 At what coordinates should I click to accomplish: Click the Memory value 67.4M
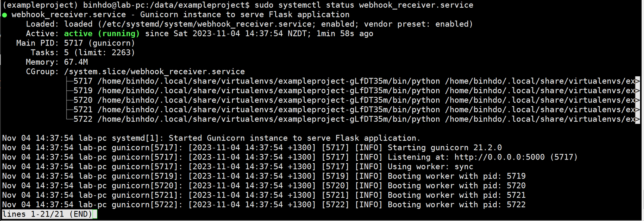76,62
